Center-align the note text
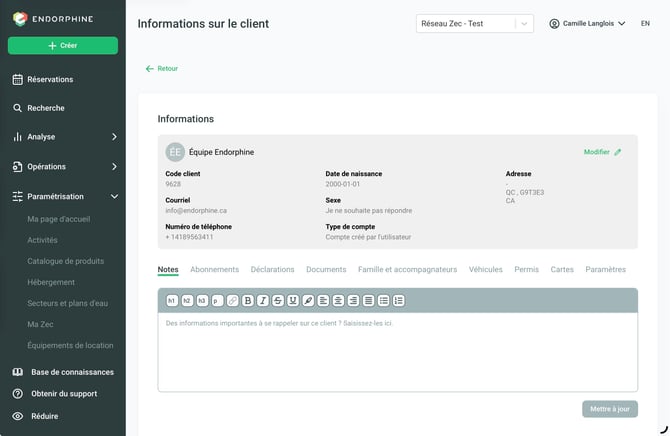 338,300
